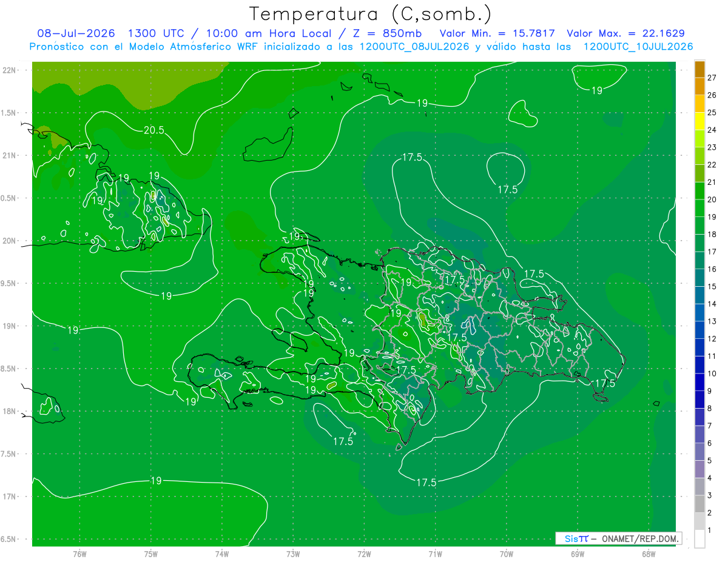Image resolution: width=728 pixels, height=562 pixels.
Task: Click the '17N' latitude axis label
Action: 9,497
